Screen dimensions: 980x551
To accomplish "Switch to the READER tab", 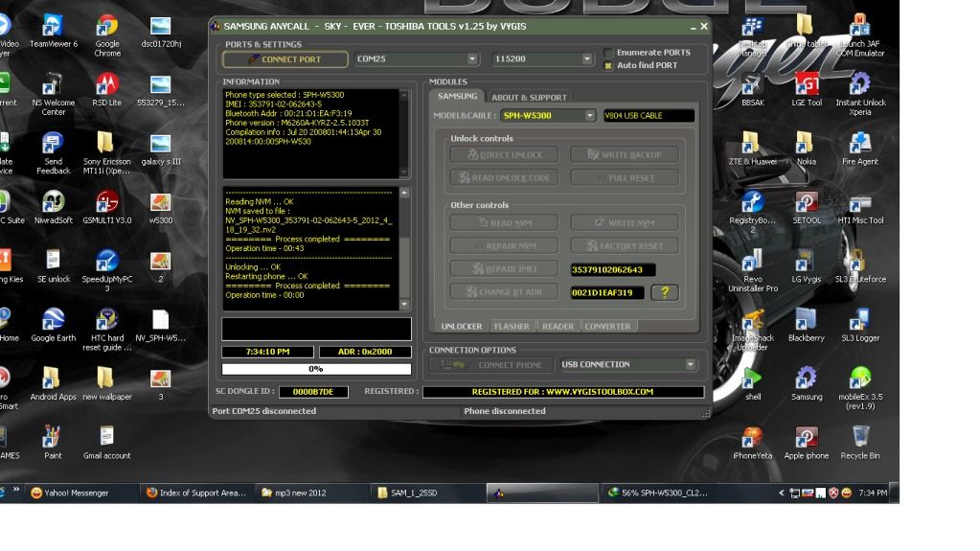I will click(x=558, y=327).
